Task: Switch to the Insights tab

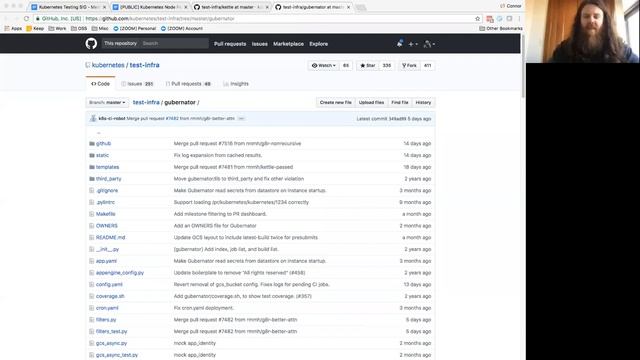Action: click(236, 84)
